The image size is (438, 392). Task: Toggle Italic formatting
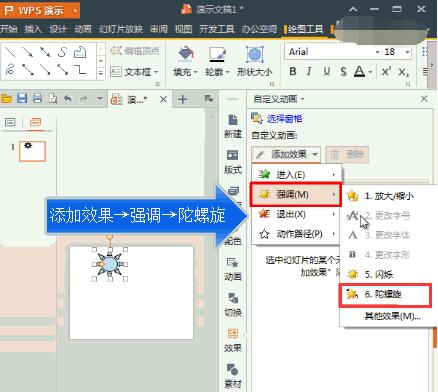click(309, 71)
